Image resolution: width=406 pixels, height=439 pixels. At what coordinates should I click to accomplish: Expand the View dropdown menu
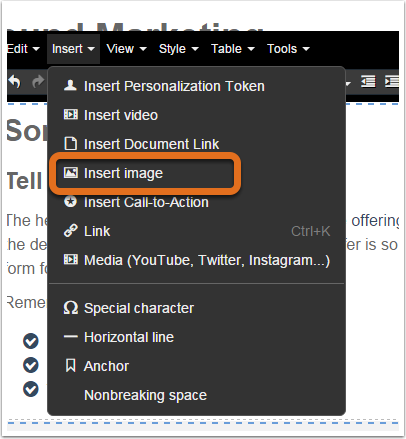tap(126, 49)
